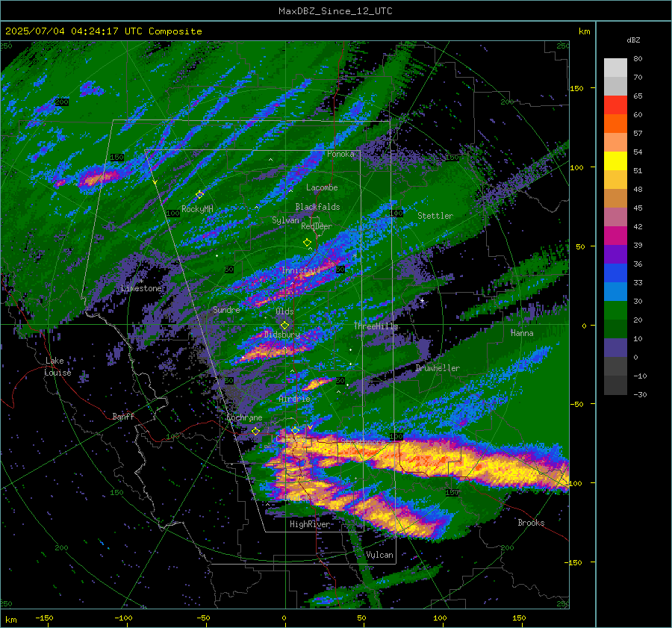The width and height of the screenshot is (672, 628).
Task: Click the Lacombe city label
Action: point(322,187)
